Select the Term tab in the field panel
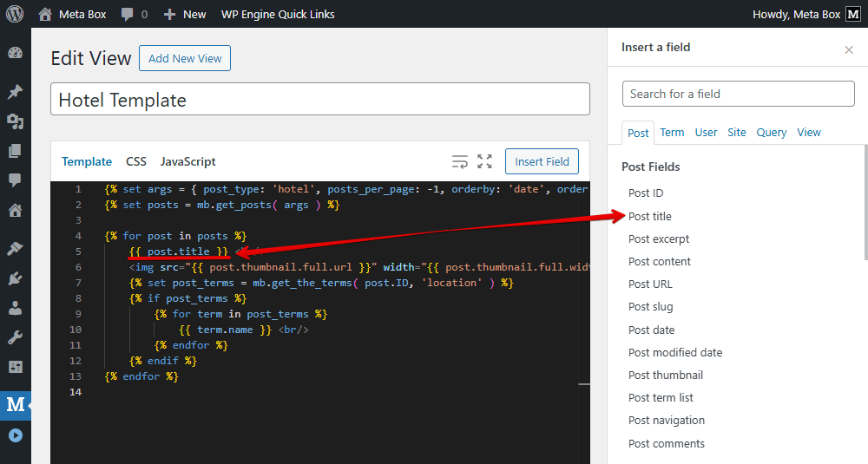This screenshot has height=464, width=868. [x=672, y=133]
